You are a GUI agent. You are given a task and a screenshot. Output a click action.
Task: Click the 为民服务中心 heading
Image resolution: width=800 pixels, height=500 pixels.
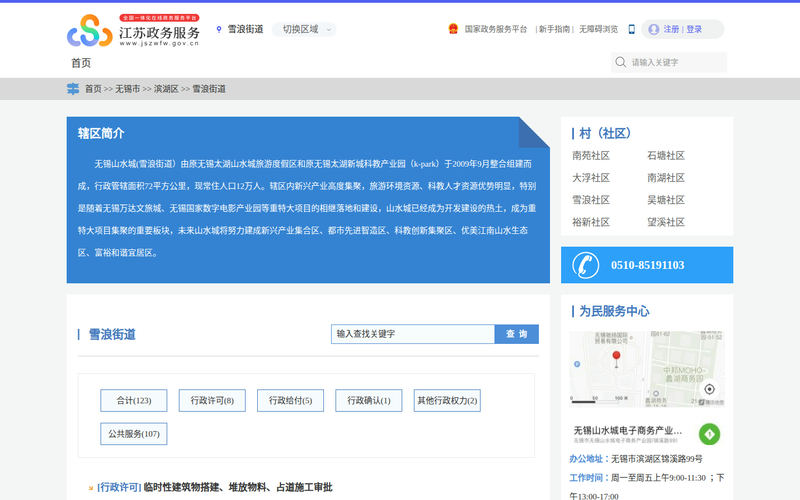pos(614,311)
